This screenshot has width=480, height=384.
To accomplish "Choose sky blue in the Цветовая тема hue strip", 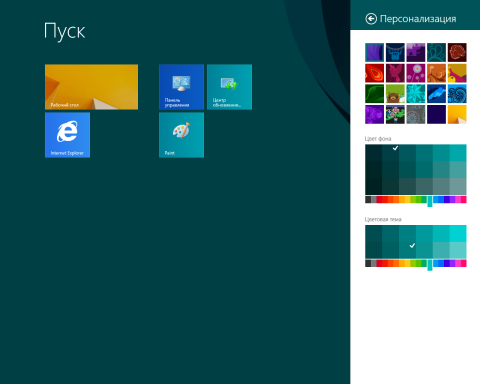I will (x=435, y=263).
